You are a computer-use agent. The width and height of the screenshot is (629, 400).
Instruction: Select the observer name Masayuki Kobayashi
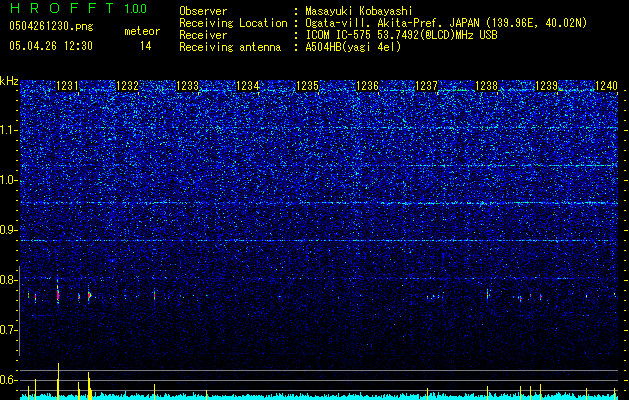[358, 11]
